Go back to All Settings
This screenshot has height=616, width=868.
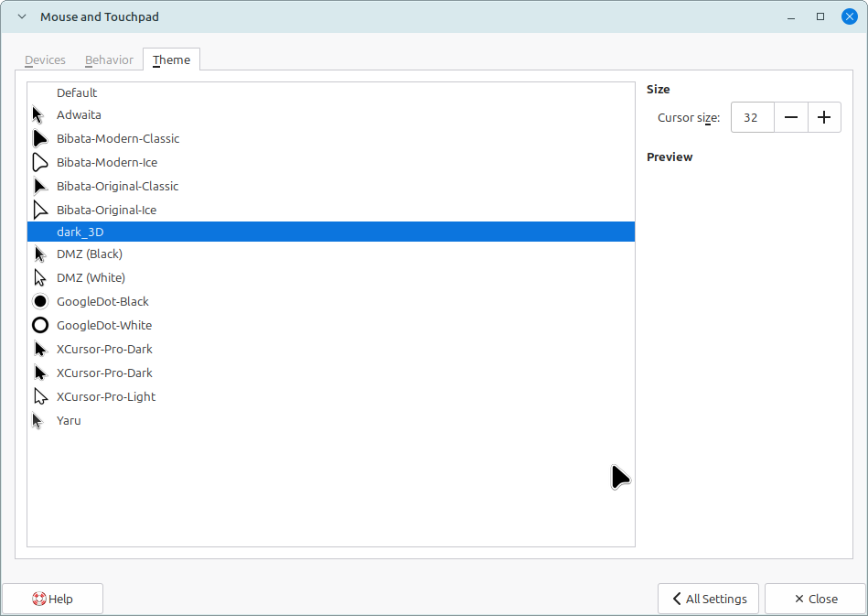(708, 599)
